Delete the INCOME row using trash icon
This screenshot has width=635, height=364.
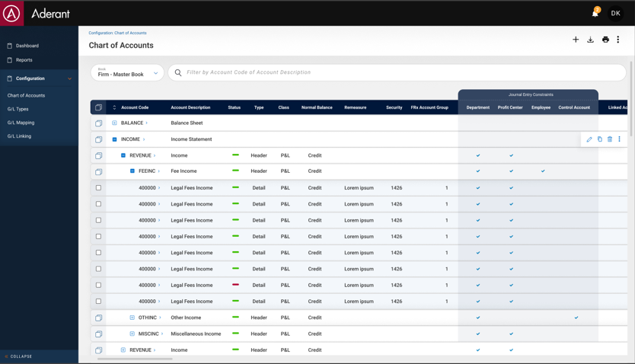coord(609,139)
